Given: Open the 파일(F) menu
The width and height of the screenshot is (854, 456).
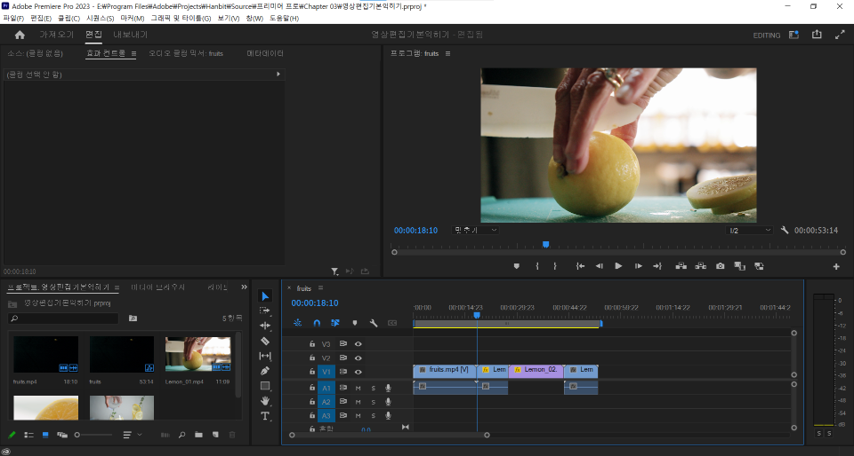Looking at the screenshot, I should pos(14,19).
